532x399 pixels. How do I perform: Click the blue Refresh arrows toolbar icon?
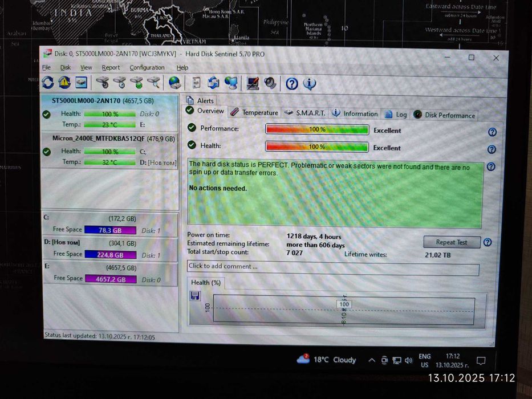pyautogui.click(x=48, y=82)
